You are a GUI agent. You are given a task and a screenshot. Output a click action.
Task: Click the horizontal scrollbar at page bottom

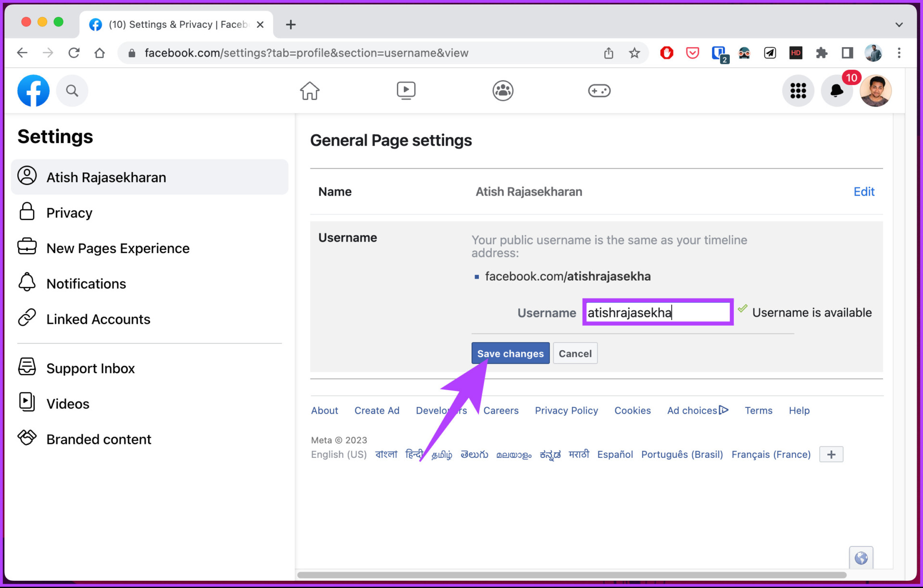pos(572,575)
